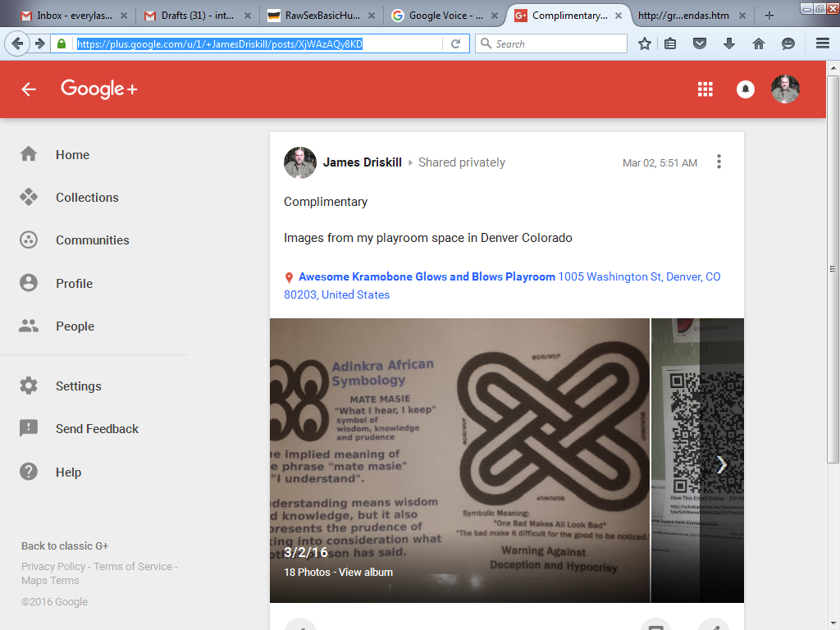Open the Google+ notifications bell
This screenshot has height=630, width=840.
(745, 89)
